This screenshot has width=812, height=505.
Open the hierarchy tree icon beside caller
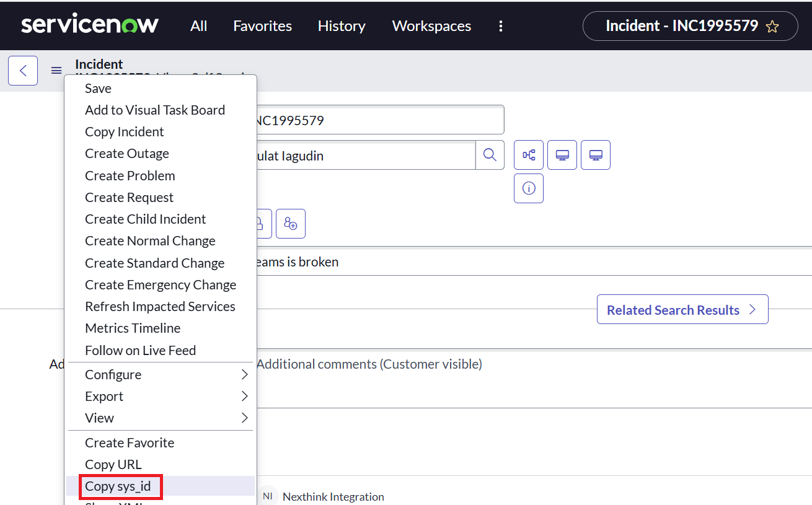click(529, 156)
